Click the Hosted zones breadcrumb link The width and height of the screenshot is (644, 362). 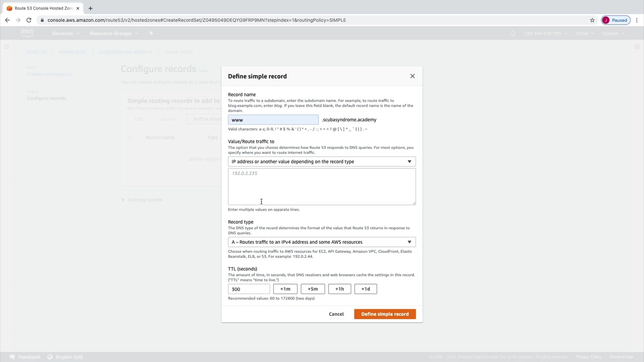coord(72,52)
